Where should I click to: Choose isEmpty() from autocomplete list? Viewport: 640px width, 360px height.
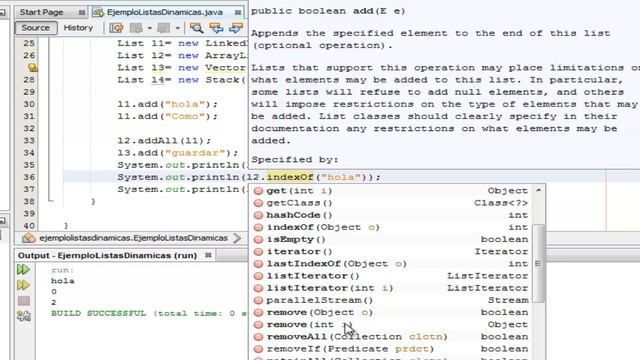(x=391, y=239)
